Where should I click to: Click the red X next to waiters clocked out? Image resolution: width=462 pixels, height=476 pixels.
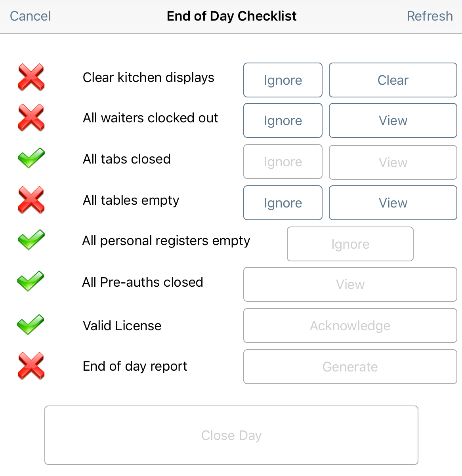tap(31, 118)
